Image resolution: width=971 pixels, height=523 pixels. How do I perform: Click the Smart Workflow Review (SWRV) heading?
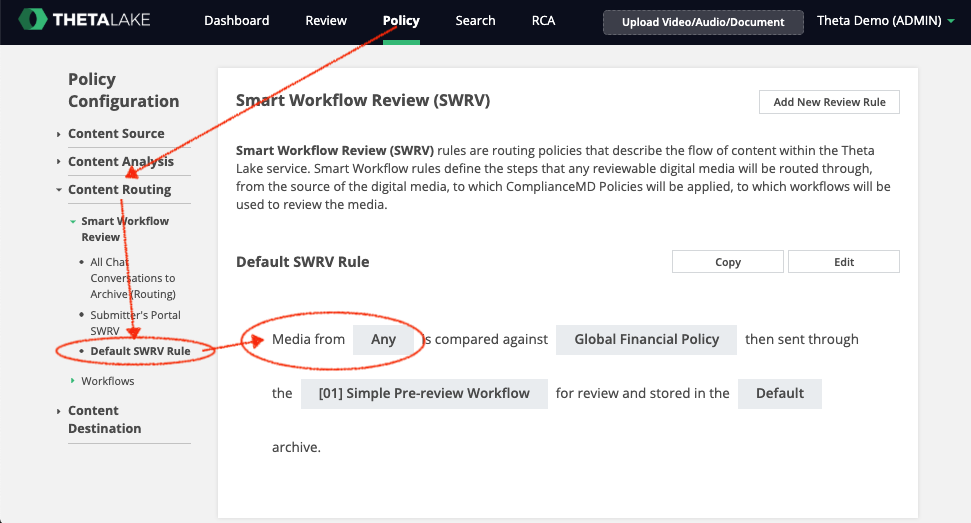click(363, 100)
